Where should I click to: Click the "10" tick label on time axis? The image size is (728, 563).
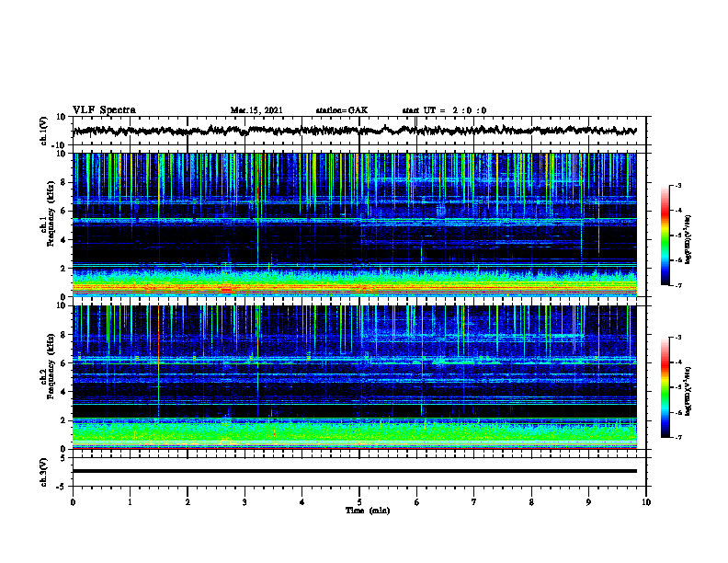pos(646,502)
